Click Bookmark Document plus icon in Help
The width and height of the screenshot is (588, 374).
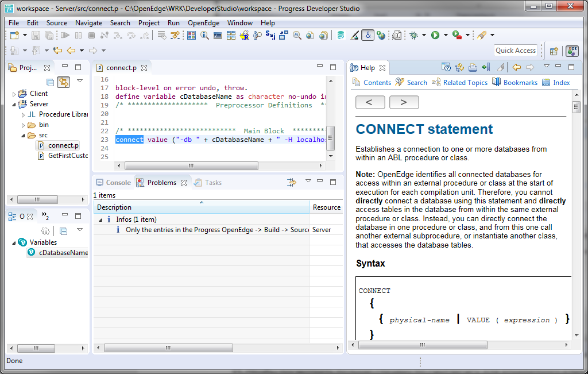click(x=486, y=67)
